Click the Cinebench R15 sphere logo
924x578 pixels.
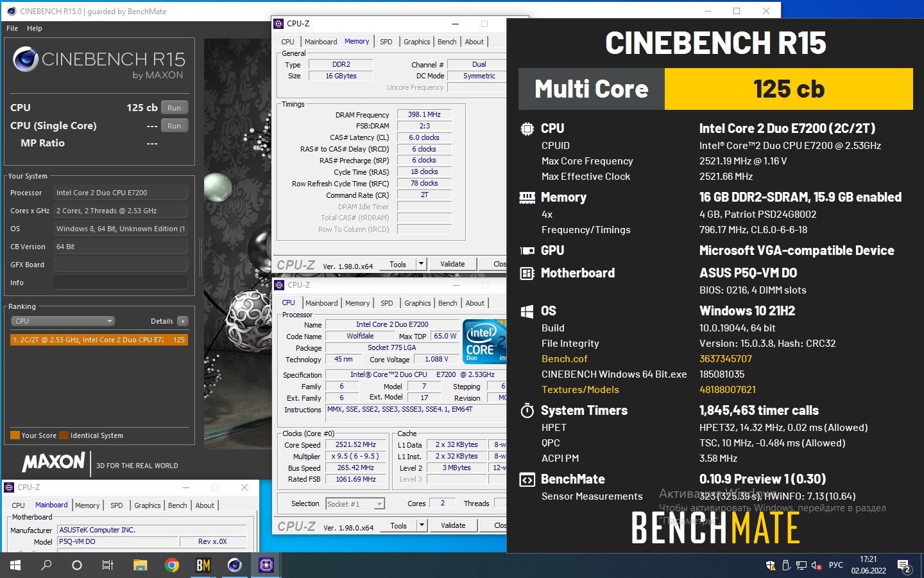(x=26, y=59)
